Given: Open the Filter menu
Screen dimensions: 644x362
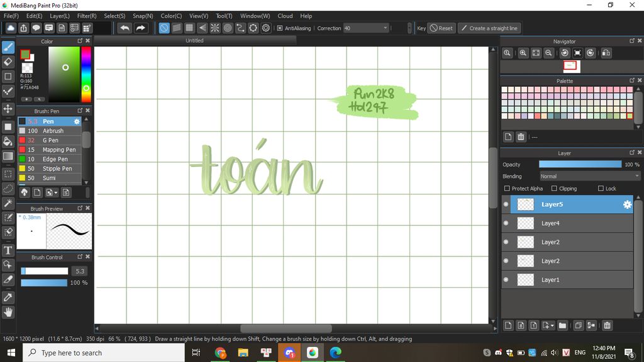Looking at the screenshot, I should coord(87,16).
